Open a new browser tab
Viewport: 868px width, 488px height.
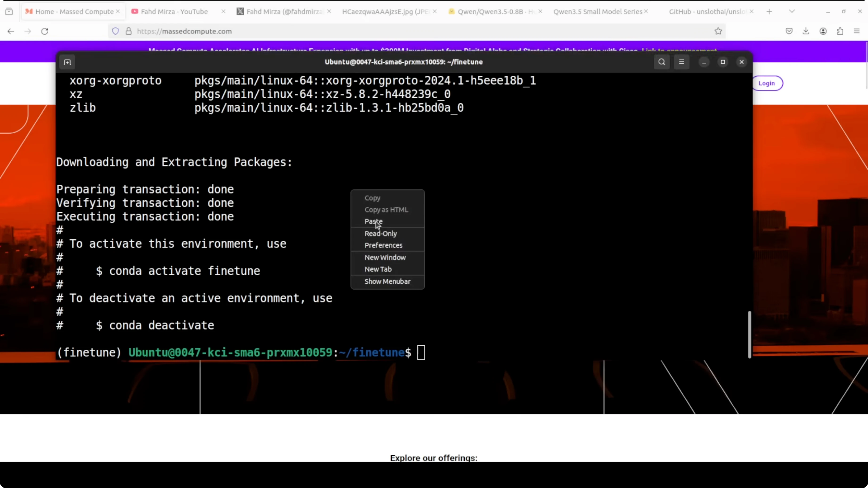[769, 11]
